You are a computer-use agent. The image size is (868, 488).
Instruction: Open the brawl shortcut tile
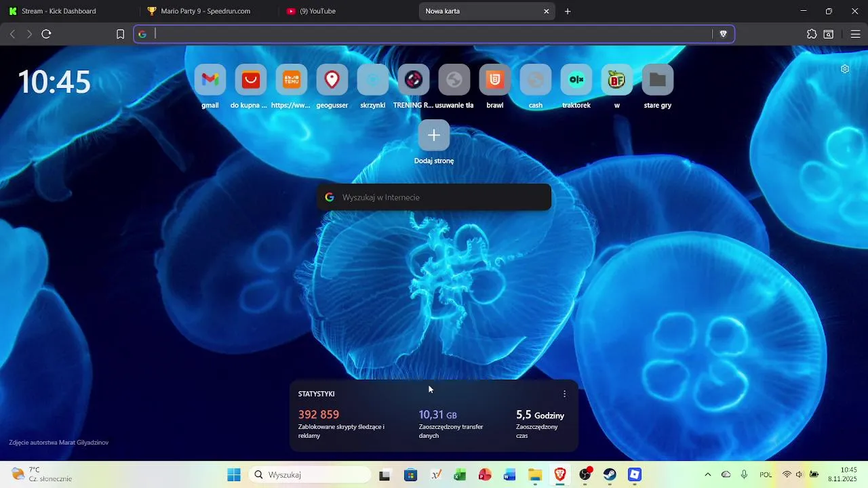(x=495, y=80)
